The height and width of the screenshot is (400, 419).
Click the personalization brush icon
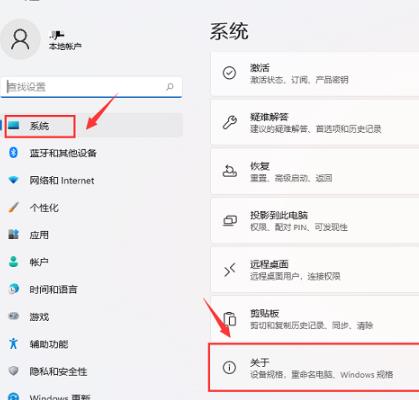(13, 207)
